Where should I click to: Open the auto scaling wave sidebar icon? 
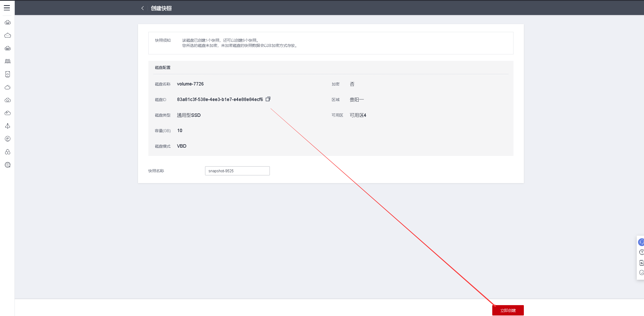click(x=8, y=61)
